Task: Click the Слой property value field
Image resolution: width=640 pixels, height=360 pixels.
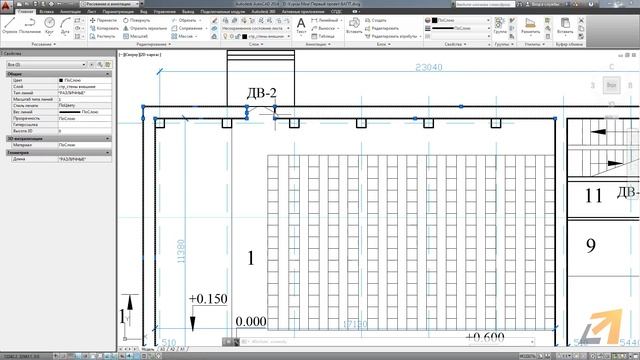Action: click(x=84, y=87)
